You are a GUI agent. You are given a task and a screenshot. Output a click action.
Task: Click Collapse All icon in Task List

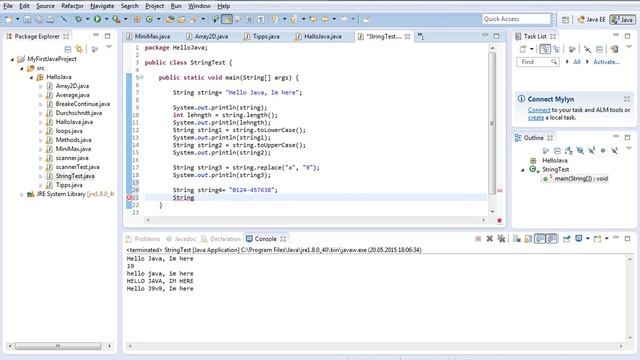tap(599, 49)
